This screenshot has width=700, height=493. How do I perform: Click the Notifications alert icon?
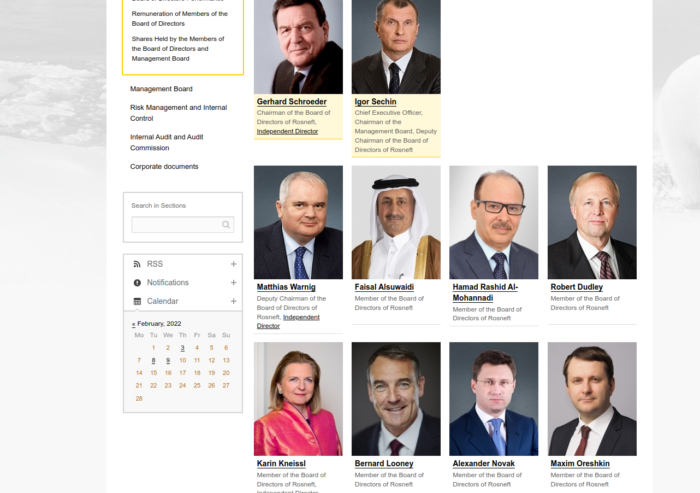coord(137,283)
